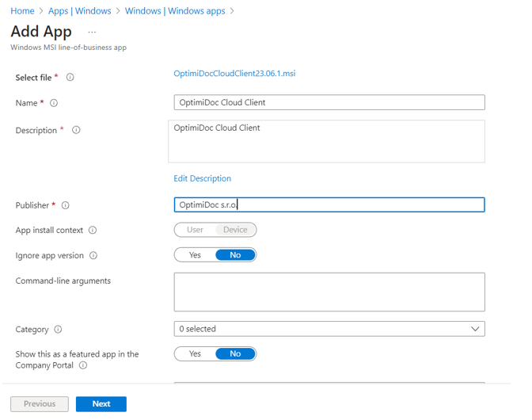Click the Edit Description link

202,178
